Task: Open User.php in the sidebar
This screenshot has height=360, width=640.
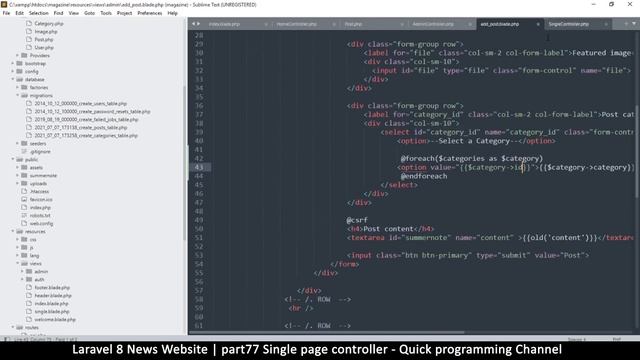Action: click(x=44, y=47)
